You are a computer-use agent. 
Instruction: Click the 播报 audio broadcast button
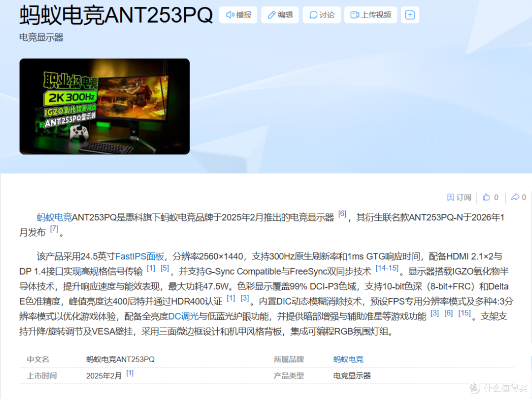[238, 15]
